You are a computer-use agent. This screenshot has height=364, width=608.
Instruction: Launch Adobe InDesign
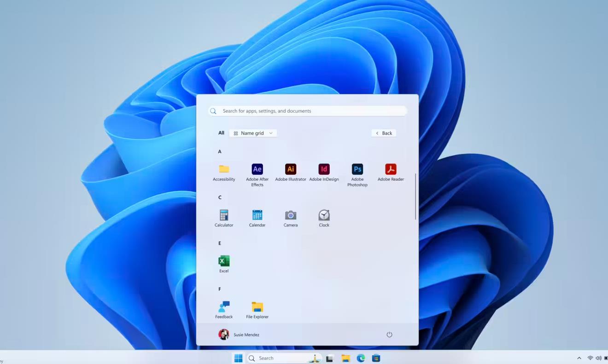[324, 173]
